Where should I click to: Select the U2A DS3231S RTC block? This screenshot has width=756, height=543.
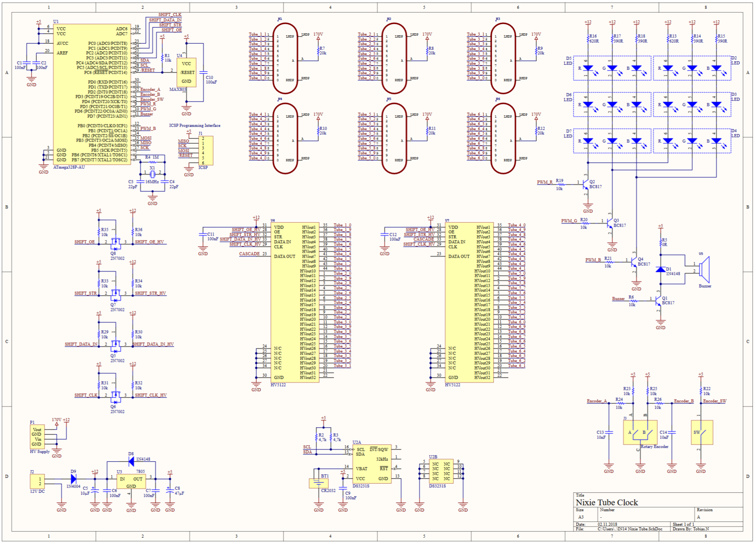pyautogui.click(x=372, y=464)
